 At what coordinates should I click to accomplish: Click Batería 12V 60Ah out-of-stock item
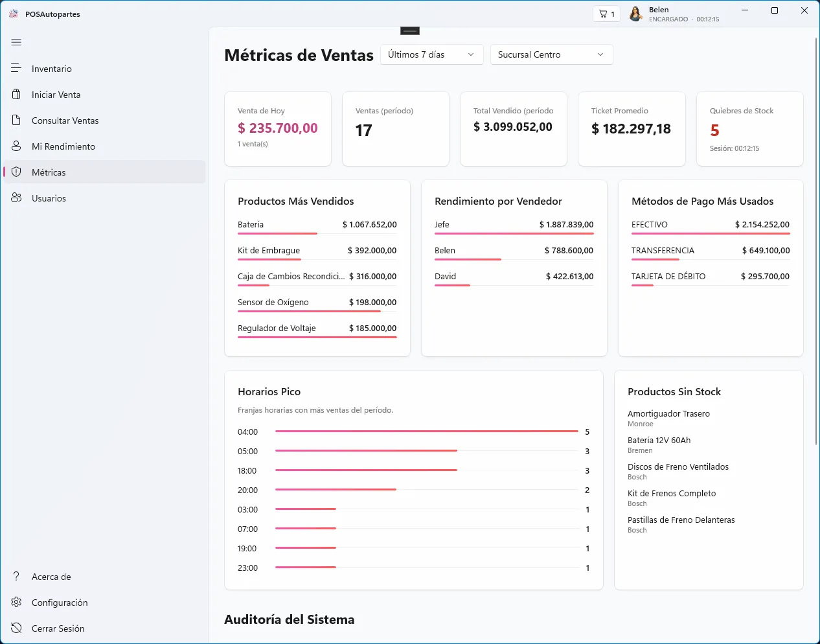(x=659, y=444)
